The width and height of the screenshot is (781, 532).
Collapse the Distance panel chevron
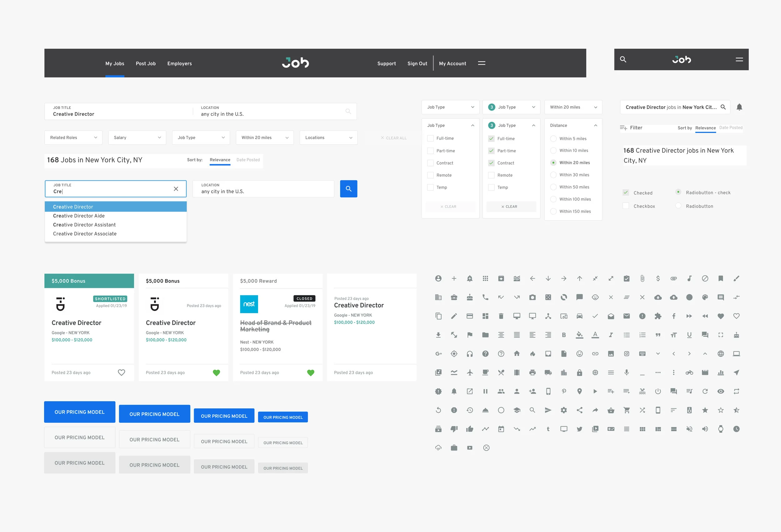coord(595,125)
